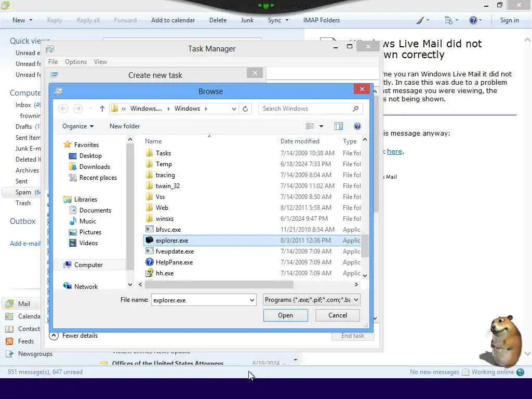This screenshot has width=532, height=399.
Task: Click the here link in message pane
Action: [394, 151]
